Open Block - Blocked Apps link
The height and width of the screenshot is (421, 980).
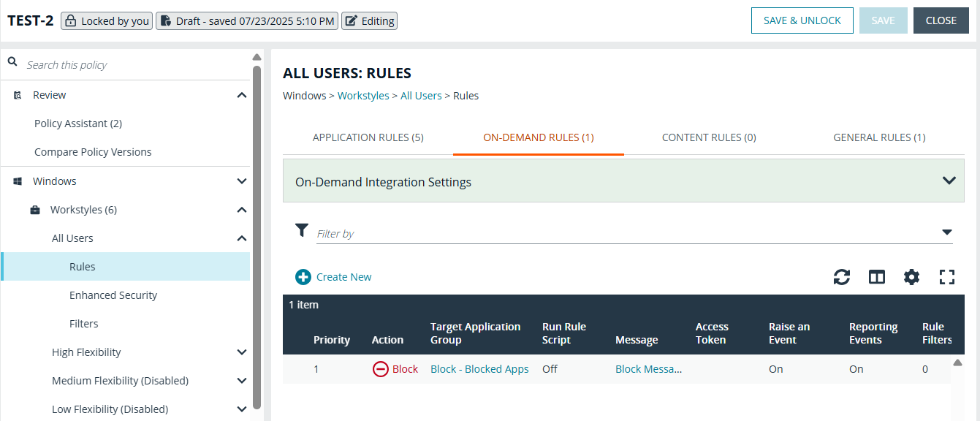click(479, 369)
